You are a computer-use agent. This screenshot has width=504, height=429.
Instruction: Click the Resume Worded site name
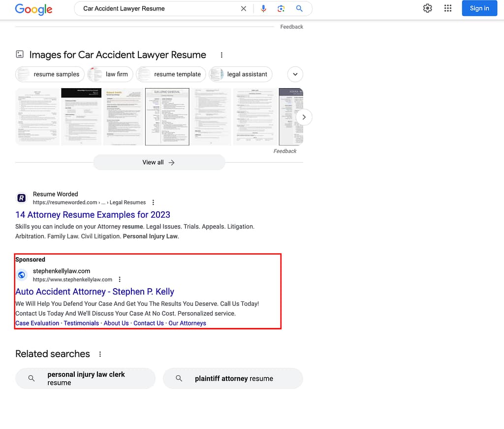pyautogui.click(x=55, y=194)
